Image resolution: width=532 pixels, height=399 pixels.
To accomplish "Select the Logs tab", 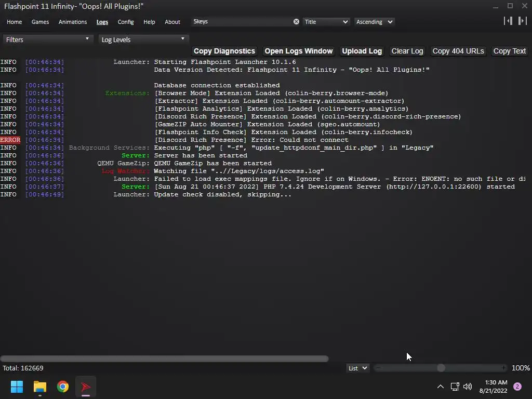I will [x=102, y=22].
